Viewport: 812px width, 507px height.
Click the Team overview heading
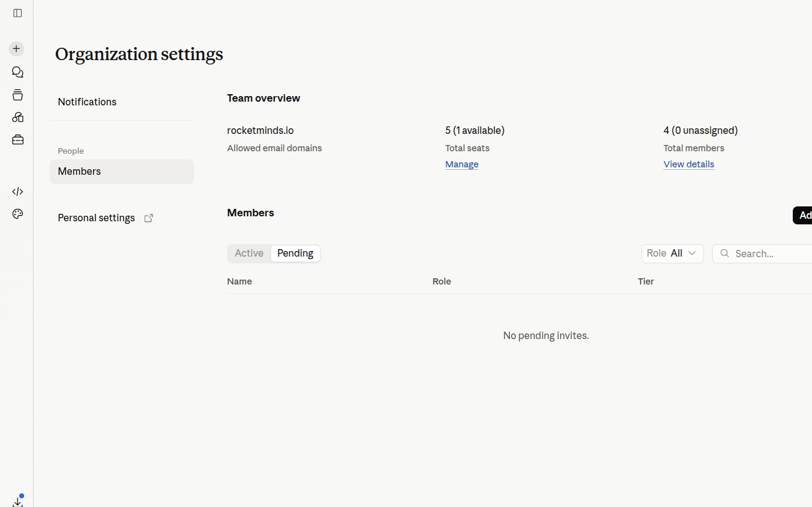[264, 99]
